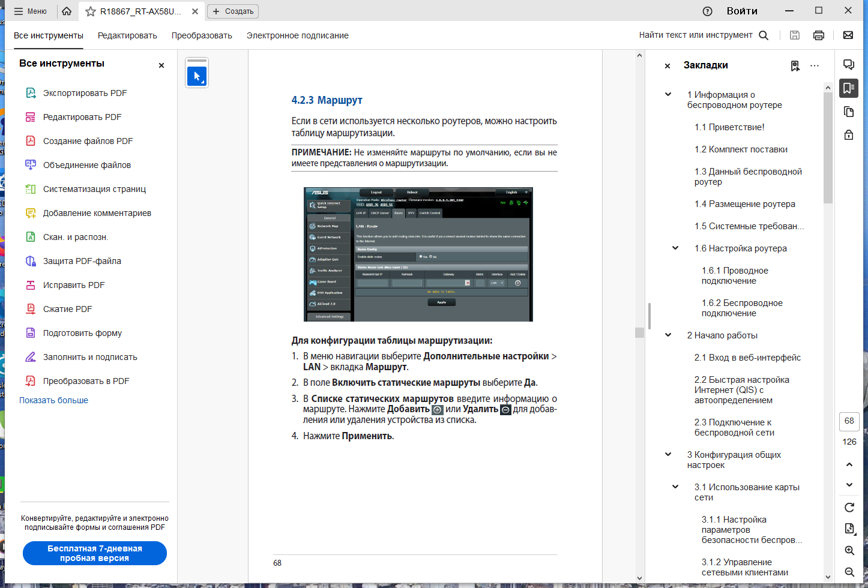Select Исправить PDF tool

[74, 285]
